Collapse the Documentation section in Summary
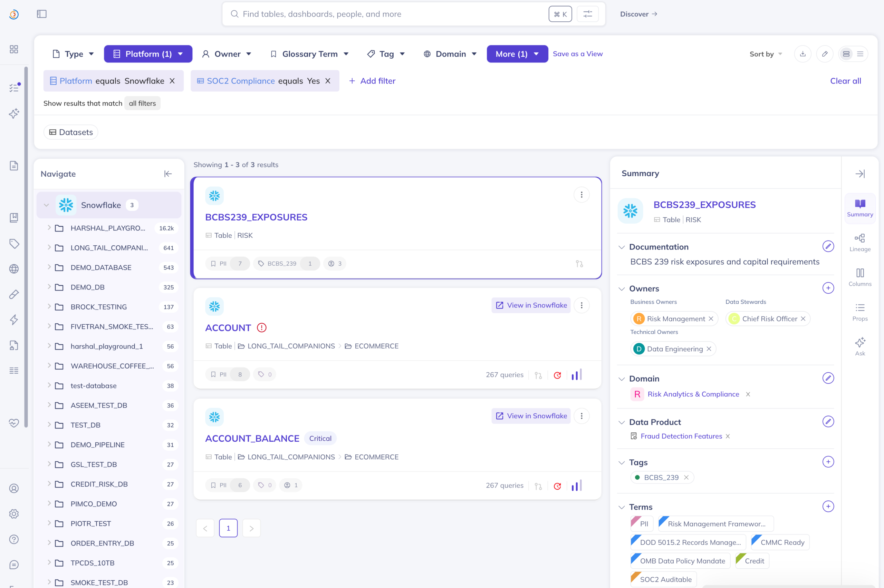 point(621,247)
